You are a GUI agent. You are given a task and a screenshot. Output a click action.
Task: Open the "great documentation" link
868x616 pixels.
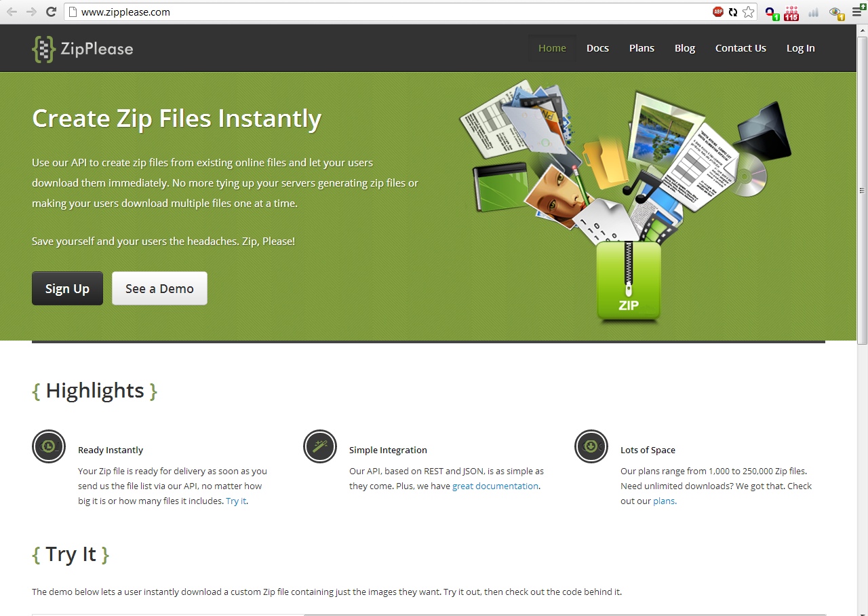pos(496,486)
